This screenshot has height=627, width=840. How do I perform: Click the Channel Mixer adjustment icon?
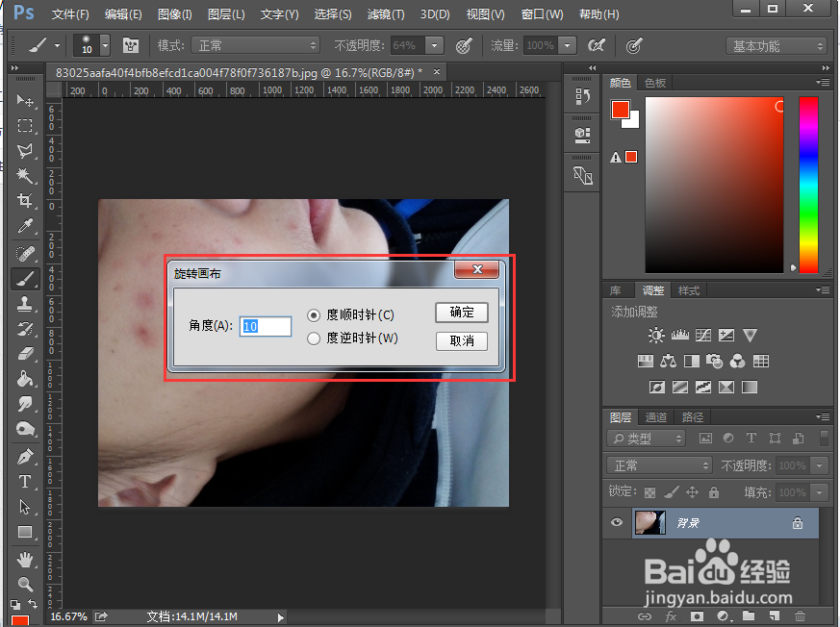click(738, 362)
